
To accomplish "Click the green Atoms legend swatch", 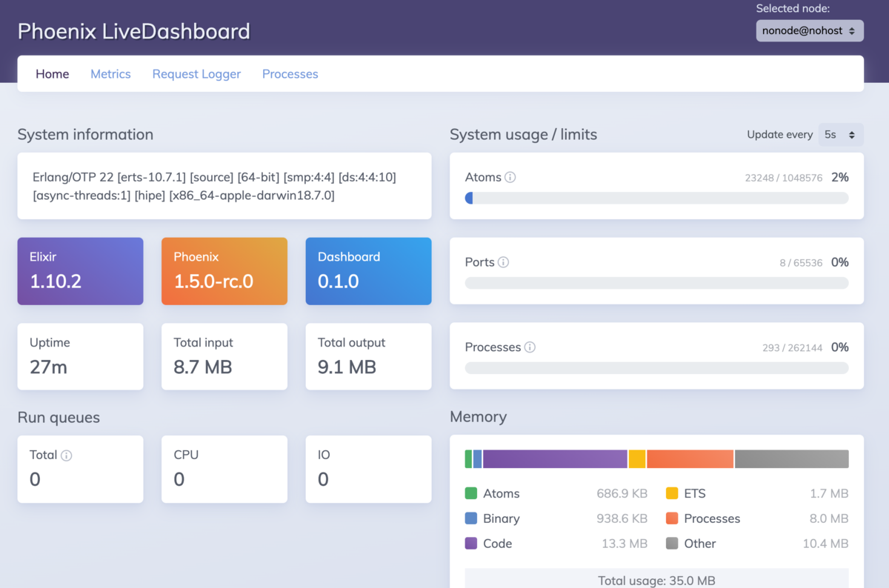I will (471, 493).
